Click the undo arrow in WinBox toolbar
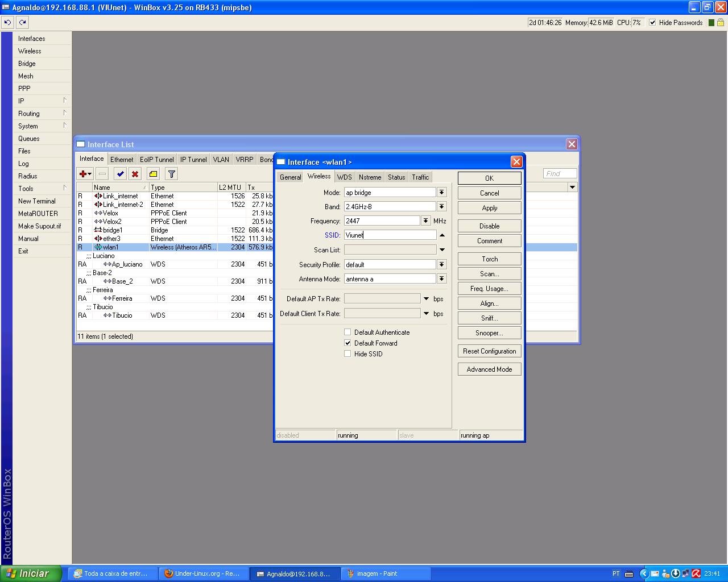The height and width of the screenshot is (582, 728). point(7,22)
